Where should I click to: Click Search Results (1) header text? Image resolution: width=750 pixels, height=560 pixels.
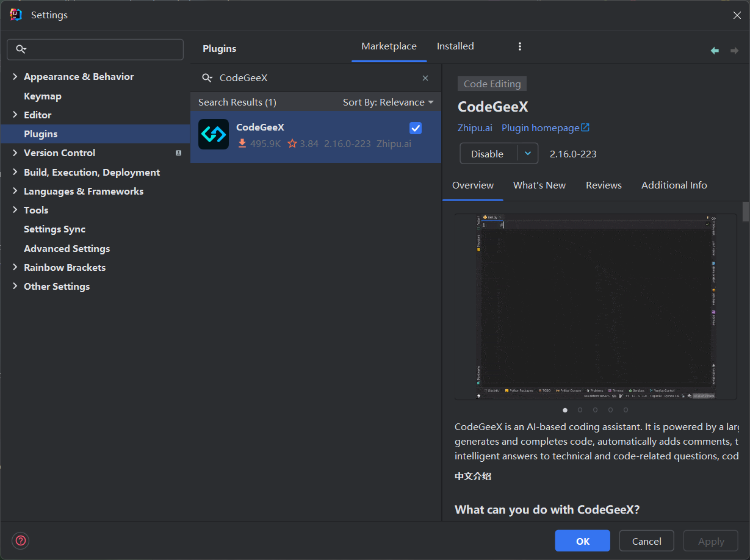coord(237,102)
